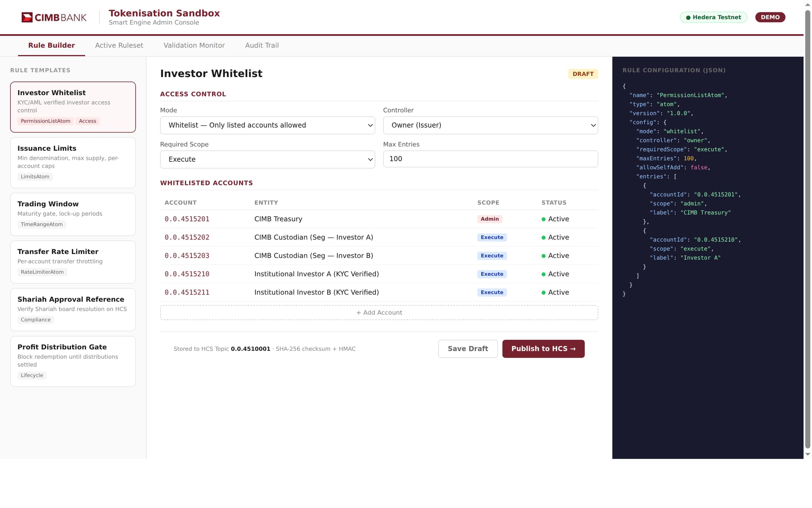The width and height of the screenshot is (812, 508).
Task: Open the Audit Trail tab
Action: point(262,45)
